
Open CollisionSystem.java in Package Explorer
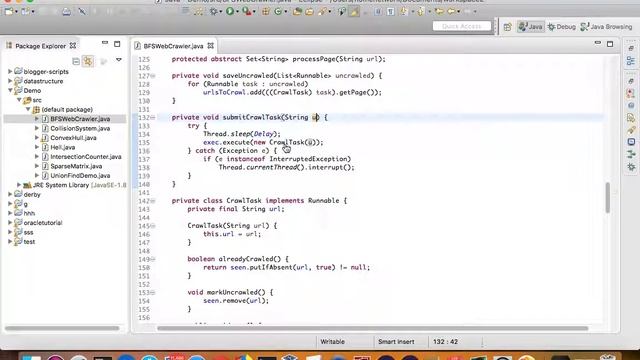80,128
